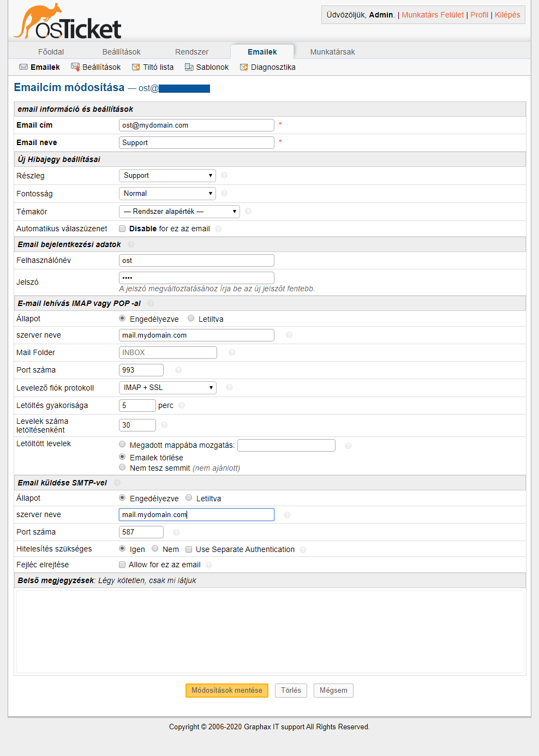Click the Kilépés logout link
This screenshot has height=756, width=539.
(507, 15)
